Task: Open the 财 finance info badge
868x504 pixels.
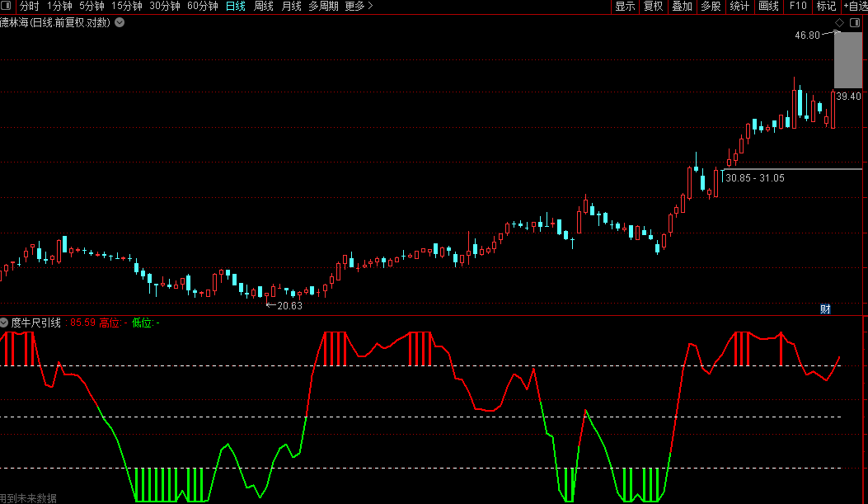Action: (x=825, y=309)
